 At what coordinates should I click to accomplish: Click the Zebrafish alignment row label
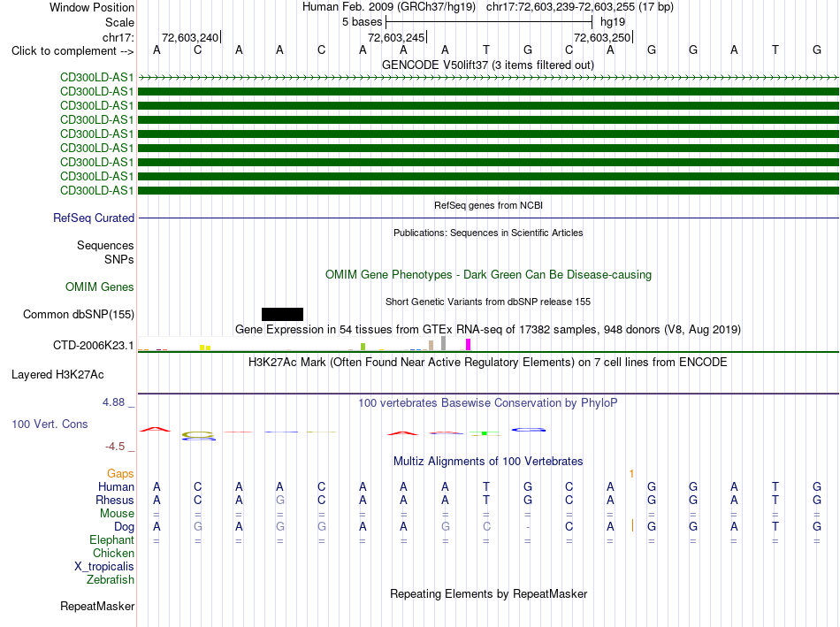(111, 579)
